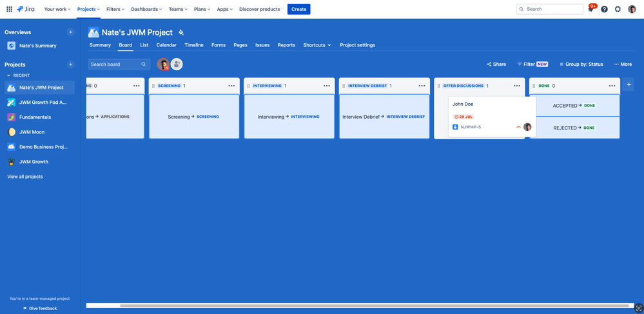The image size is (644, 314).
Task: Open the settings gear icon
Action: pyautogui.click(x=618, y=9)
